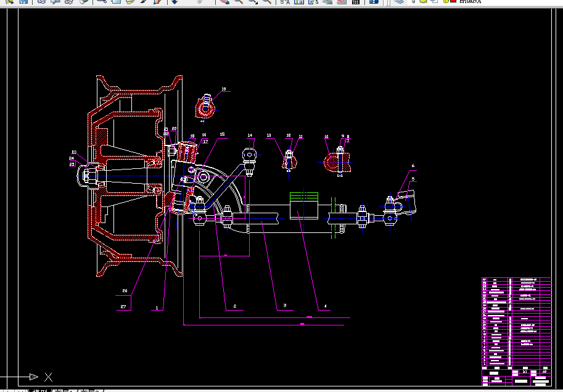Click part number label 14

tap(250, 136)
